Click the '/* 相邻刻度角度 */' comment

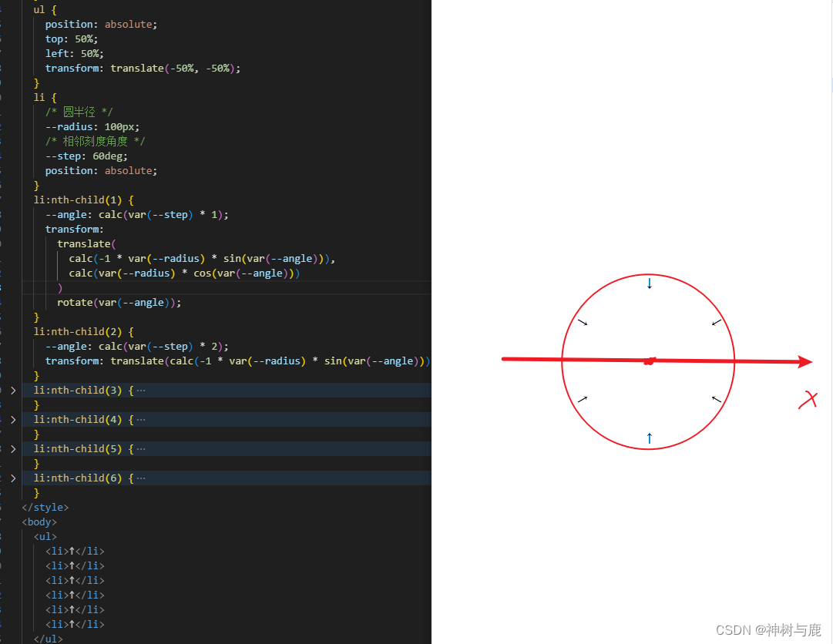coord(95,141)
